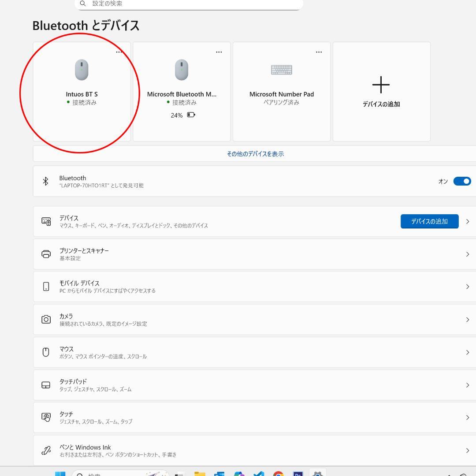Open File Explorer from the taskbar
Image resolution: width=476 pixels, height=476 pixels.
[x=200, y=474]
